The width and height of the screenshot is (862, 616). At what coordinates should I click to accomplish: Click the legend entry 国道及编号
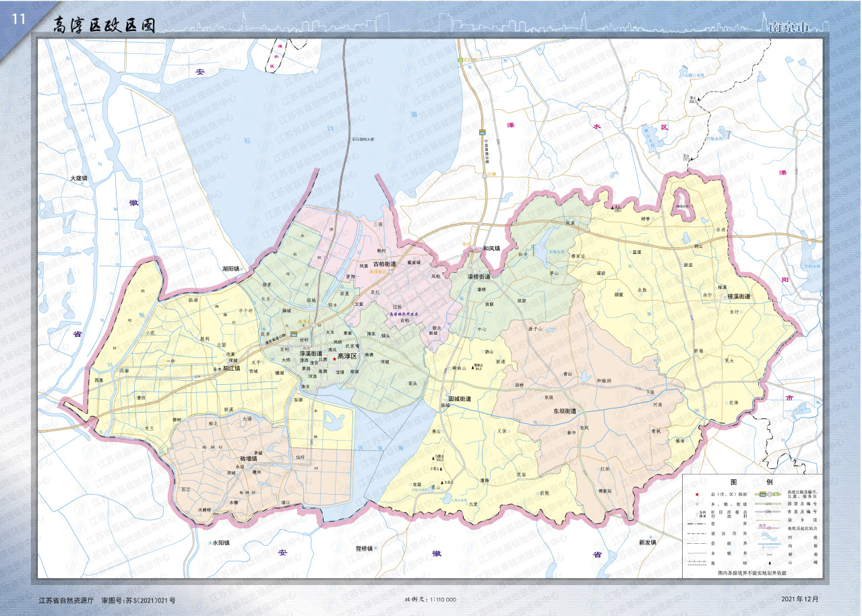tap(802, 503)
